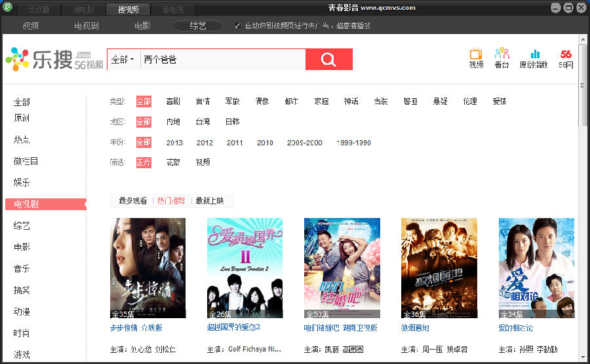590x364 pixels.
Task: Select the red 正片 filter
Action: click(x=144, y=162)
